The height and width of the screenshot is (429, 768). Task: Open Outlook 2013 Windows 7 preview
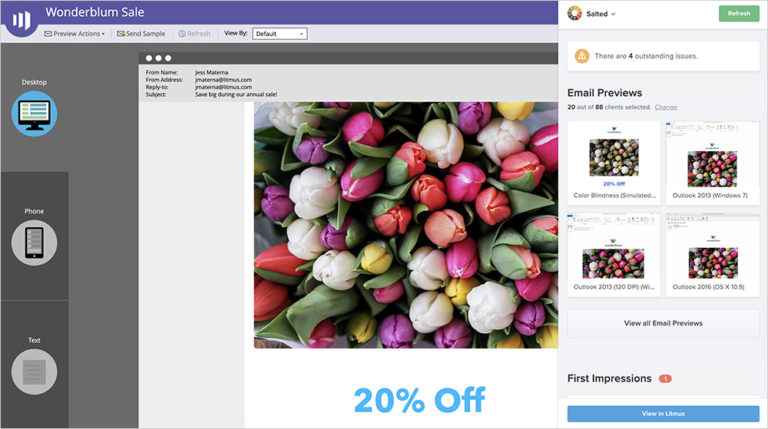713,163
